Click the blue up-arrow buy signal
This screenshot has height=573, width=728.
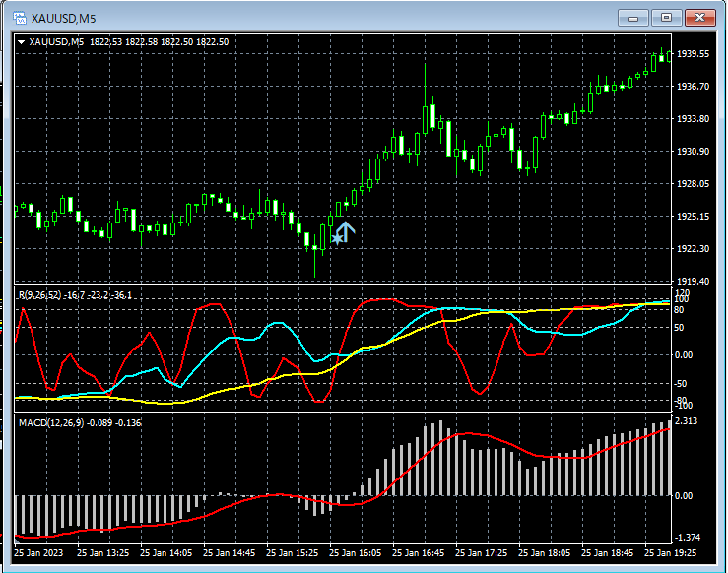pyautogui.click(x=346, y=232)
